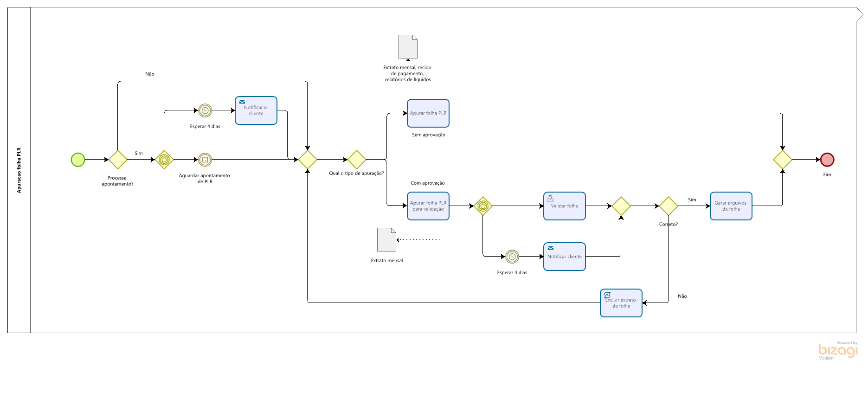
Task: Click the 'Sim' label after Processa apontamento
Action: pos(139,154)
